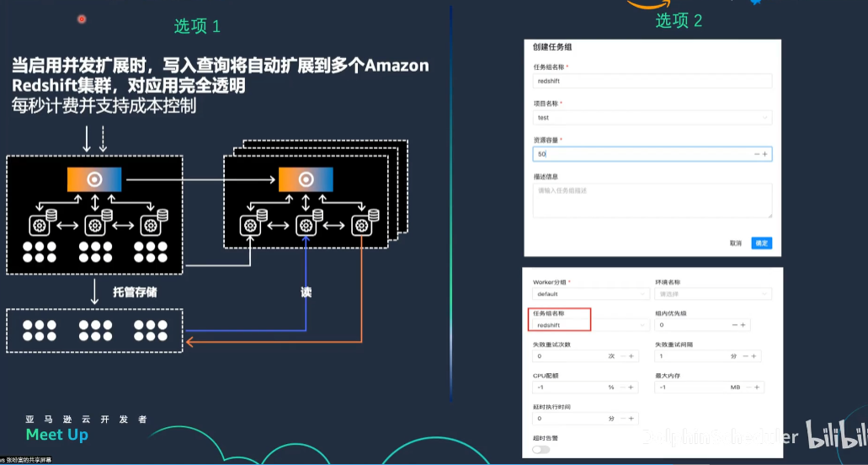The width and height of the screenshot is (868, 465).
Task: Increase 组内优先级 with plus button
Action: 743,325
